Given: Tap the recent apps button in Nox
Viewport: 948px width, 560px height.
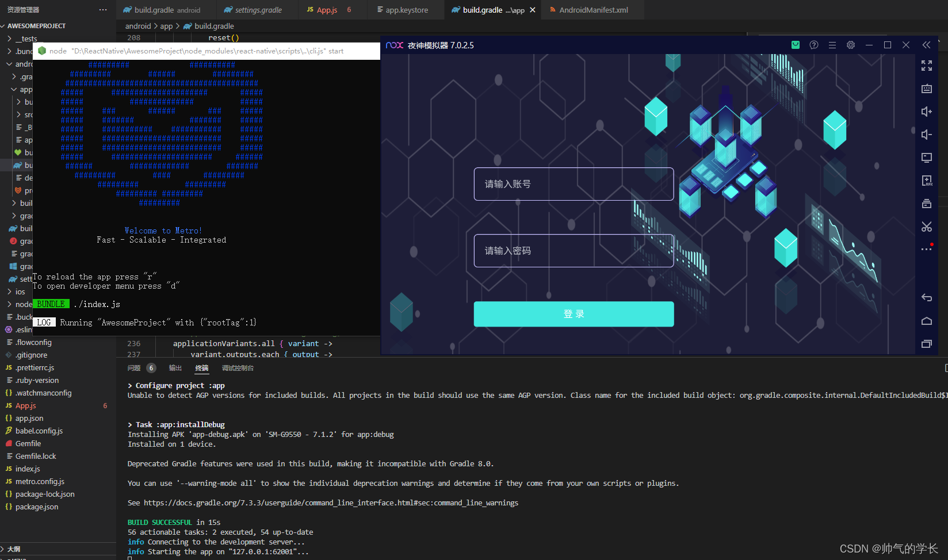Looking at the screenshot, I should pos(926,344).
